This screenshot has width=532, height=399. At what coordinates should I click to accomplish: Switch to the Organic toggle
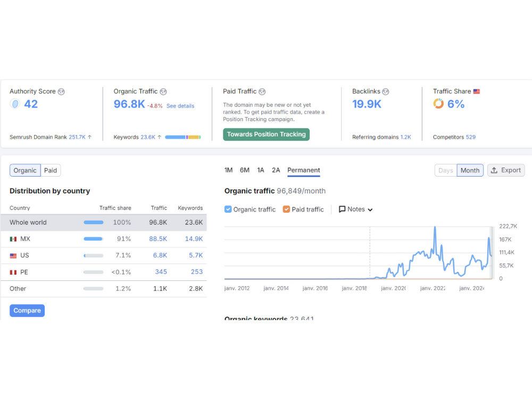pyautogui.click(x=25, y=170)
